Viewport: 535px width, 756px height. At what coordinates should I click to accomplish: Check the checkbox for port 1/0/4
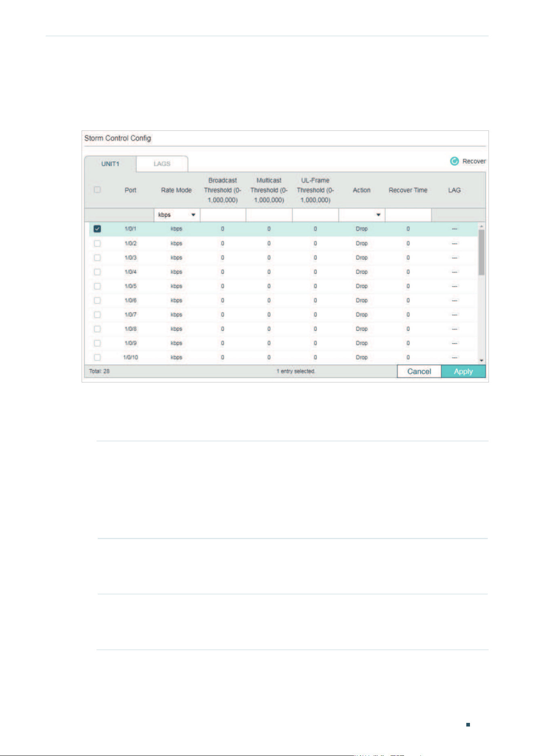[x=97, y=272]
